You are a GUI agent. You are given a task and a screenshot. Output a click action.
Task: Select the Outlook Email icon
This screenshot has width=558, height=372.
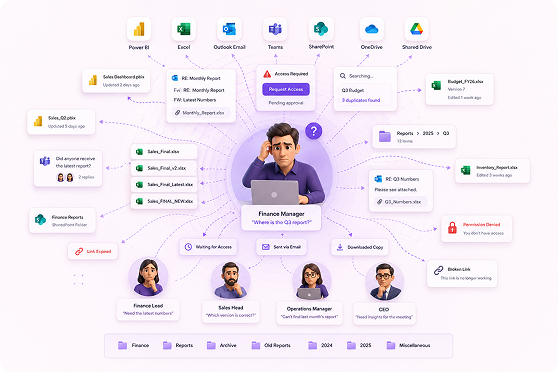[x=229, y=29]
